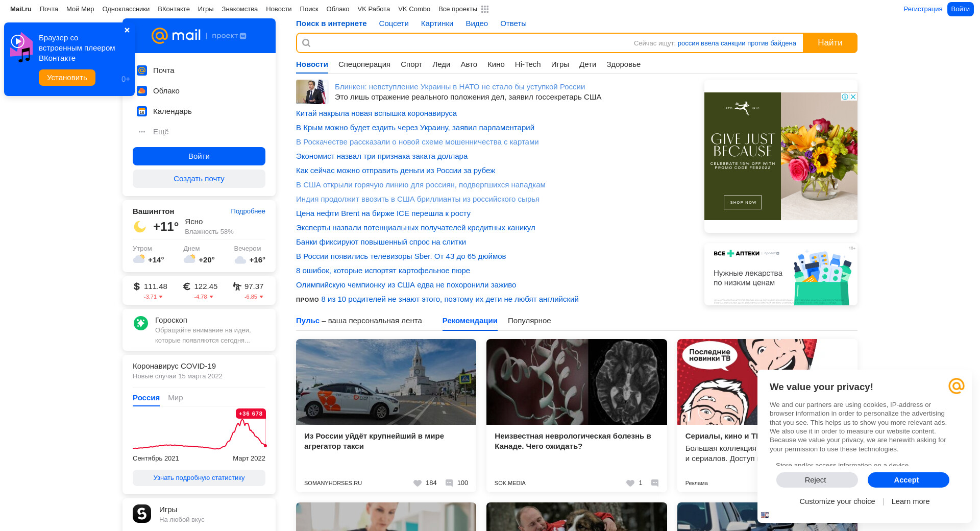This screenshot has width=980, height=531.
Task: Open the Облако cloud icon
Action: [142, 91]
